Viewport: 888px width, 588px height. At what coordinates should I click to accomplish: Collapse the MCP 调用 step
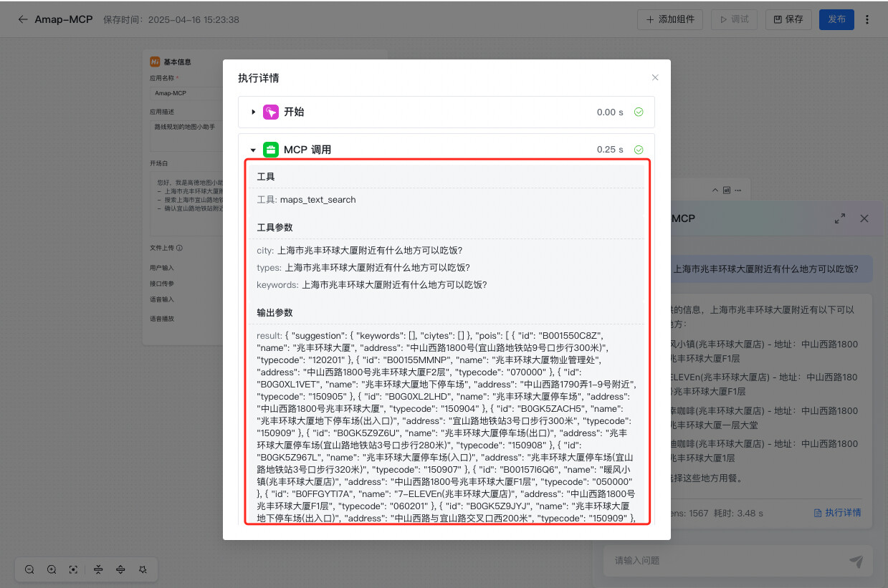click(x=254, y=150)
